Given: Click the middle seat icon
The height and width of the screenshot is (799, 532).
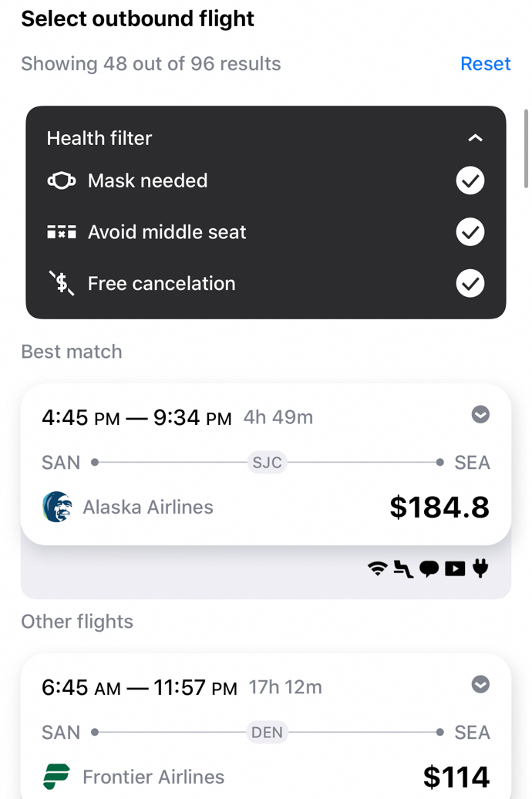Looking at the screenshot, I should point(62,232).
